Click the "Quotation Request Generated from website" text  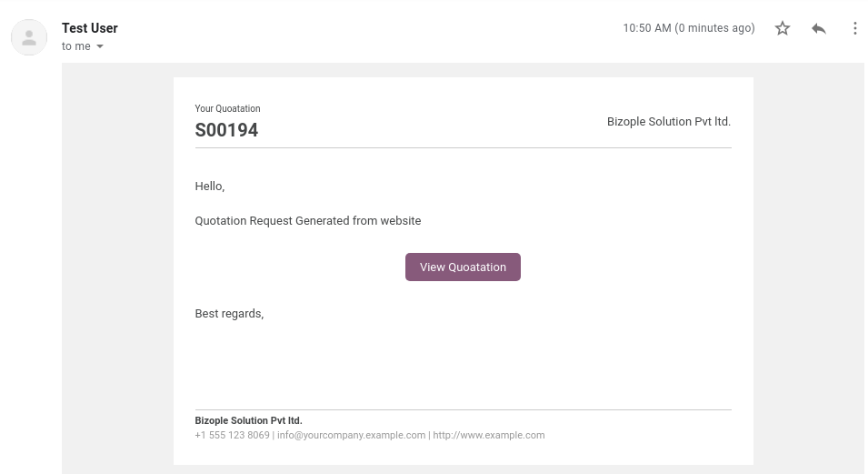click(308, 221)
